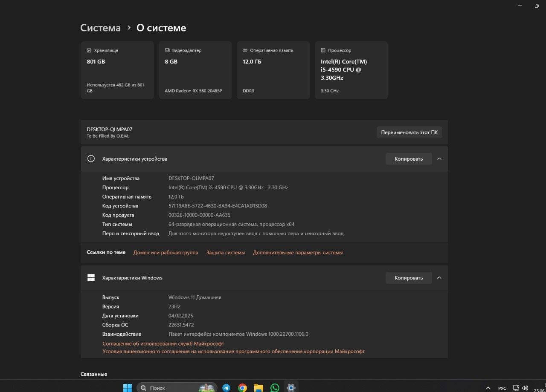Screen dimensions: 546x392
Task: Open Соглашение об использовании служб Майкрософт
Action: pyautogui.click(x=163, y=343)
